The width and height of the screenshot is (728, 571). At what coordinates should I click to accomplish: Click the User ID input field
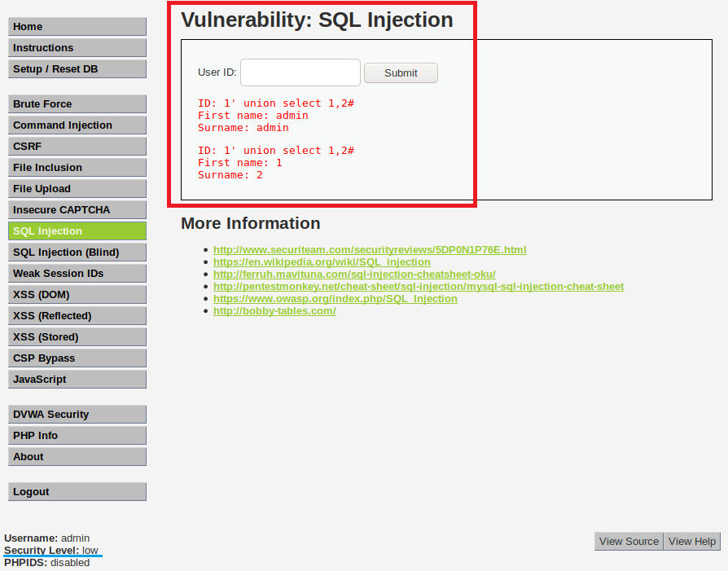(300, 72)
